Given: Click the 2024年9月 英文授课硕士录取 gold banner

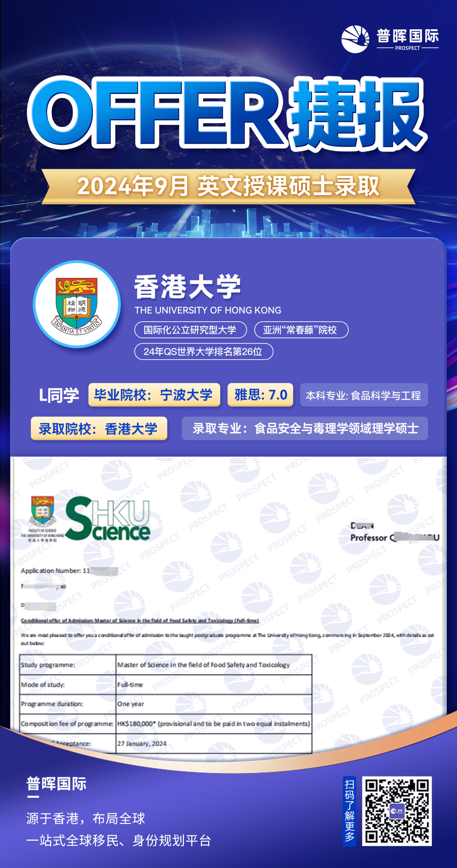Looking at the screenshot, I should click(x=228, y=186).
